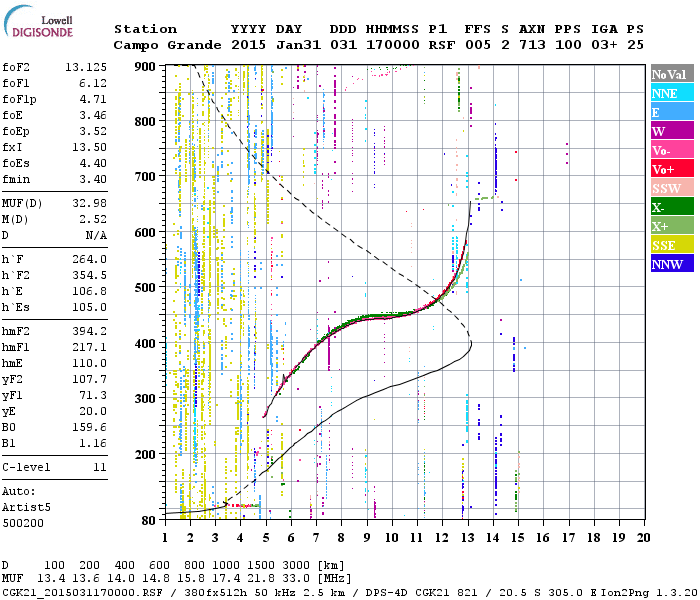Select the X+ light green legend swatch
The image size is (700, 600).
pos(672,225)
